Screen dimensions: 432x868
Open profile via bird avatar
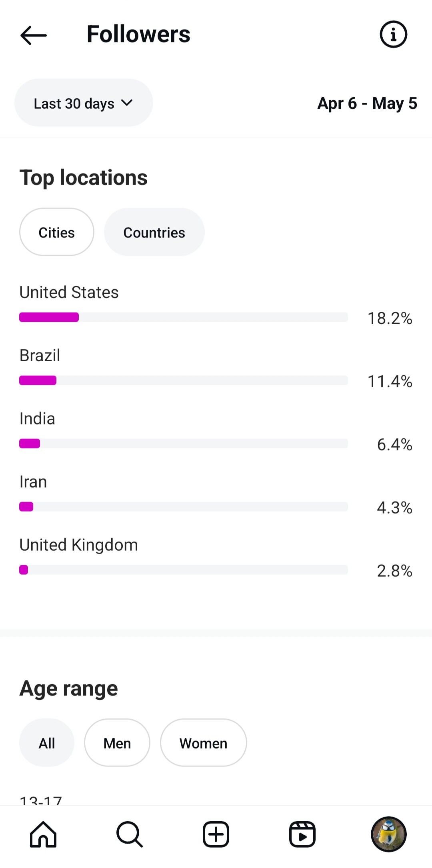388,834
